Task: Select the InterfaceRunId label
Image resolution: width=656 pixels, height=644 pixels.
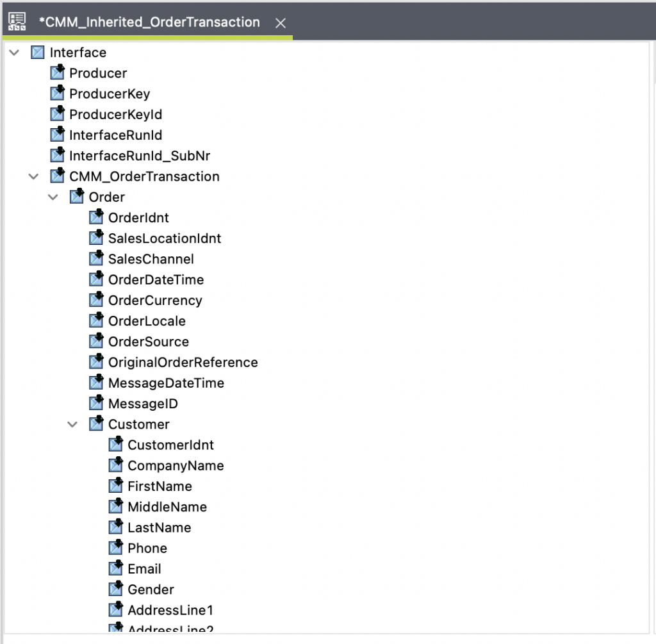Action: (115, 135)
